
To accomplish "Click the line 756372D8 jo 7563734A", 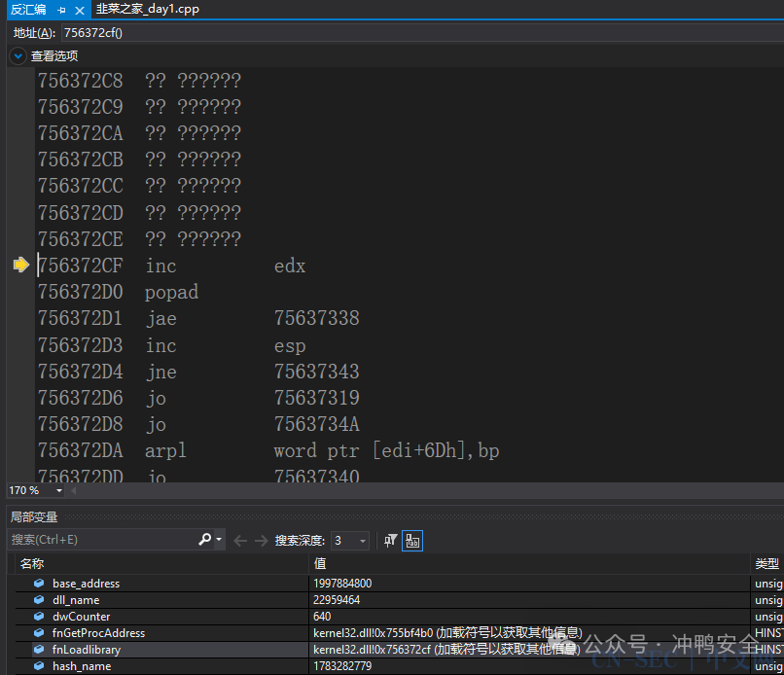I will (198, 424).
